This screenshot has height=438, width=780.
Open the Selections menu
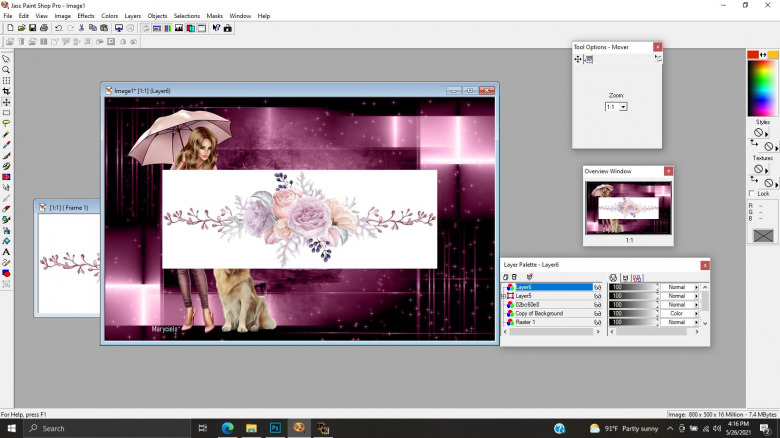[x=186, y=16]
